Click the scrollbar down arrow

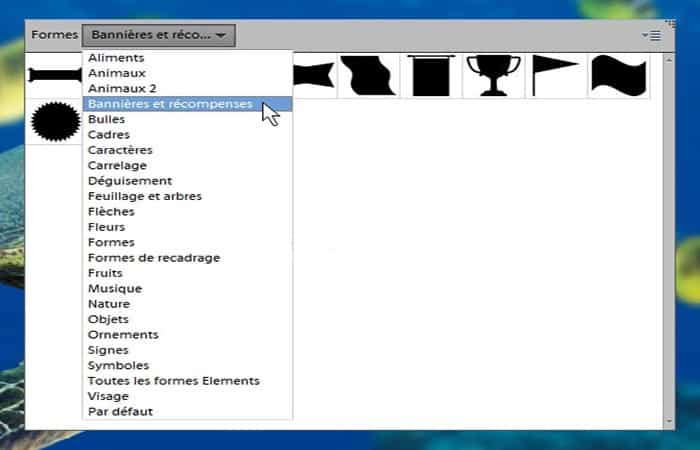point(669,421)
